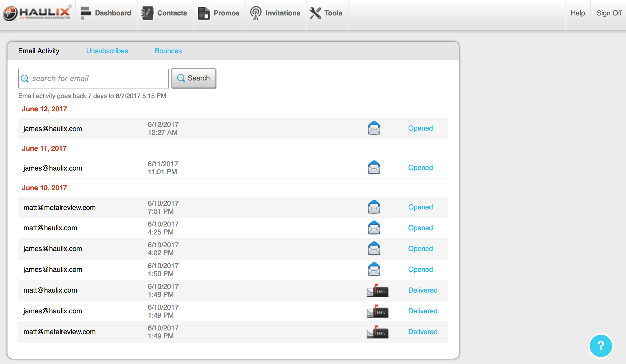Click the 6/10/2017 4:25 PM timestamp

point(163,228)
